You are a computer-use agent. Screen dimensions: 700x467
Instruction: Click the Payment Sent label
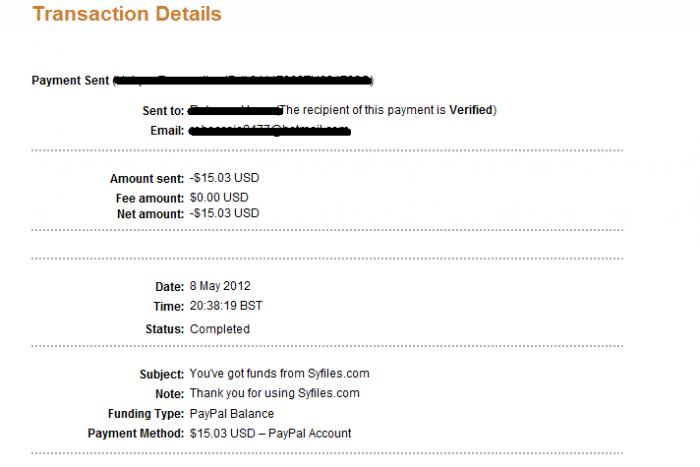pyautogui.click(x=70, y=80)
